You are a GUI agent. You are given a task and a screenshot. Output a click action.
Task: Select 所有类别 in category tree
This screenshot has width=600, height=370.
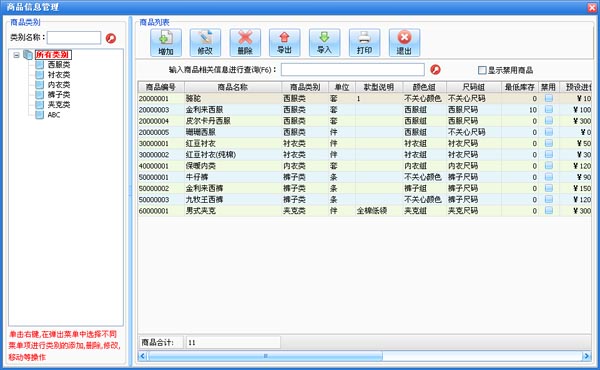click(53, 55)
